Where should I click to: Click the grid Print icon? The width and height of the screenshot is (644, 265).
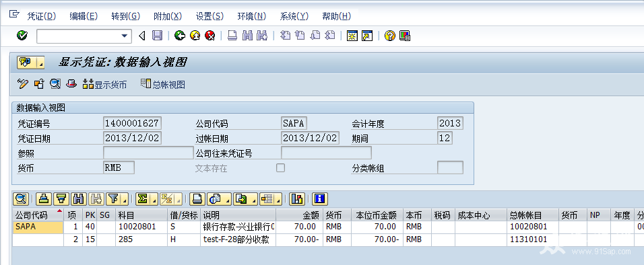pyautogui.click(x=197, y=199)
